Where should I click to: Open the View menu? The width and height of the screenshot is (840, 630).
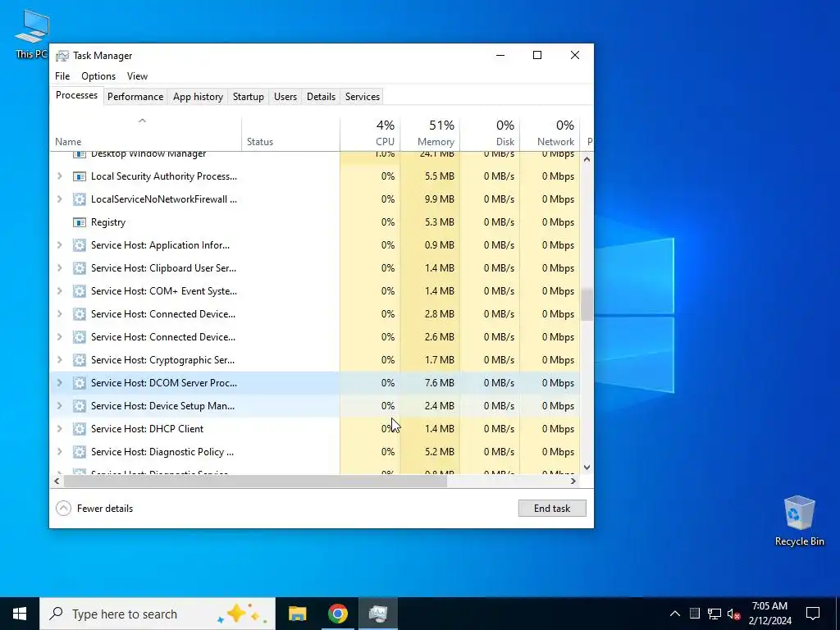click(x=137, y=76)
